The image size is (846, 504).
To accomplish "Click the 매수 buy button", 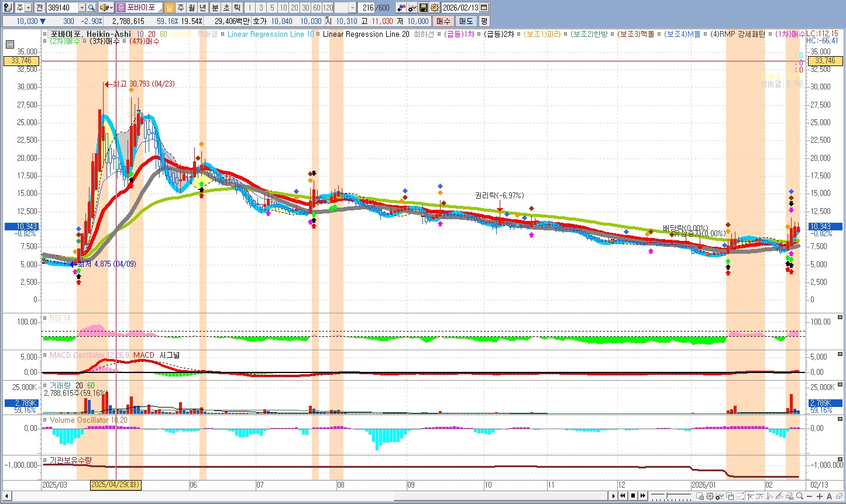I will click(x=443, y=21).
